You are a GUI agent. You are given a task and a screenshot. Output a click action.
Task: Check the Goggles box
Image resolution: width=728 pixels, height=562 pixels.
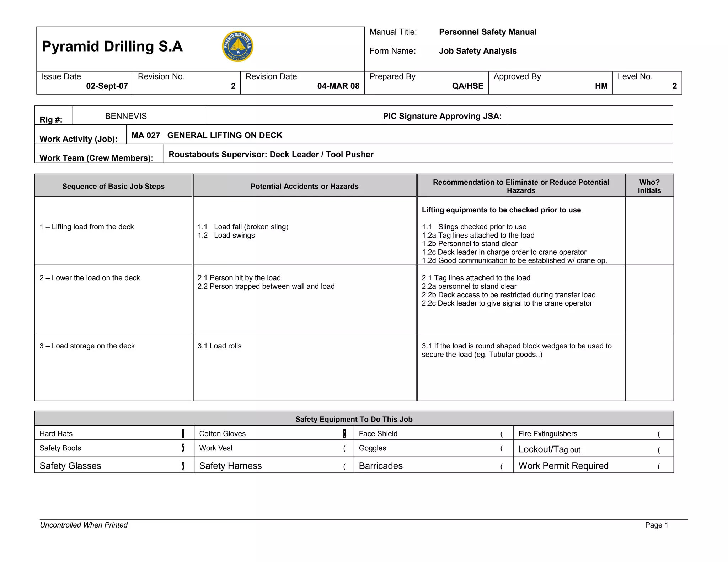(x=502, y=448)
